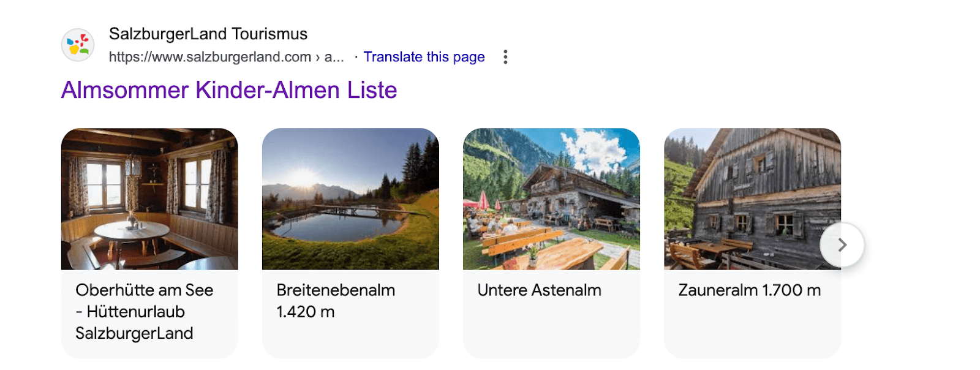Click the "Untere Astenalm" caption text
This screenshot has height=370, width=980.
pyautogui.click(x=539, y=290)
